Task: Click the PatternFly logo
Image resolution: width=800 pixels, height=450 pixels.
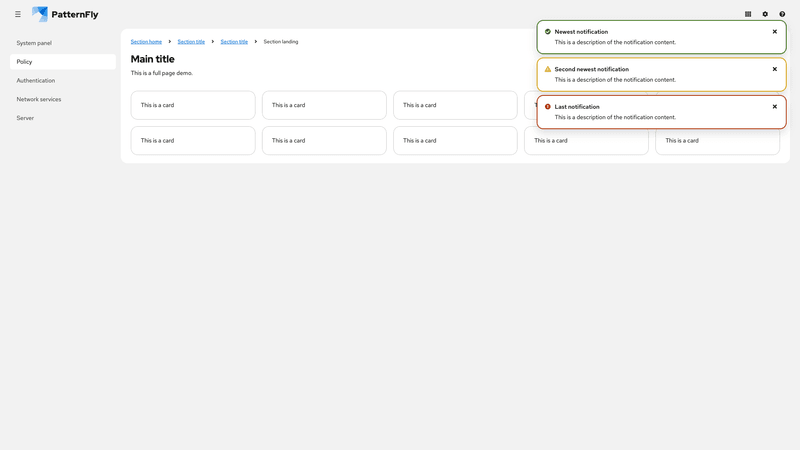Action: point(65,14)
